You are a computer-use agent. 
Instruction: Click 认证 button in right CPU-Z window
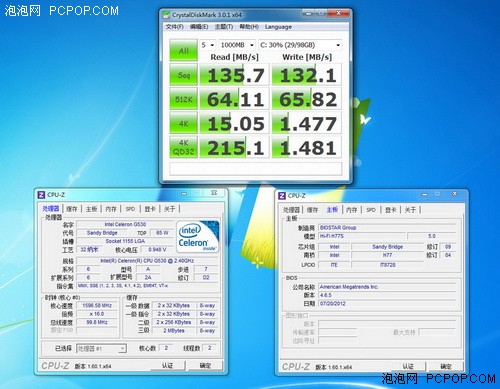408,367
